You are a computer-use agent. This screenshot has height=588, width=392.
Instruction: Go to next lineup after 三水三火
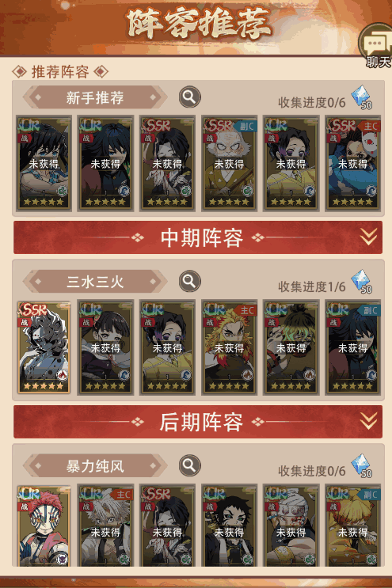pyautogui.click(x=155, y=282)
